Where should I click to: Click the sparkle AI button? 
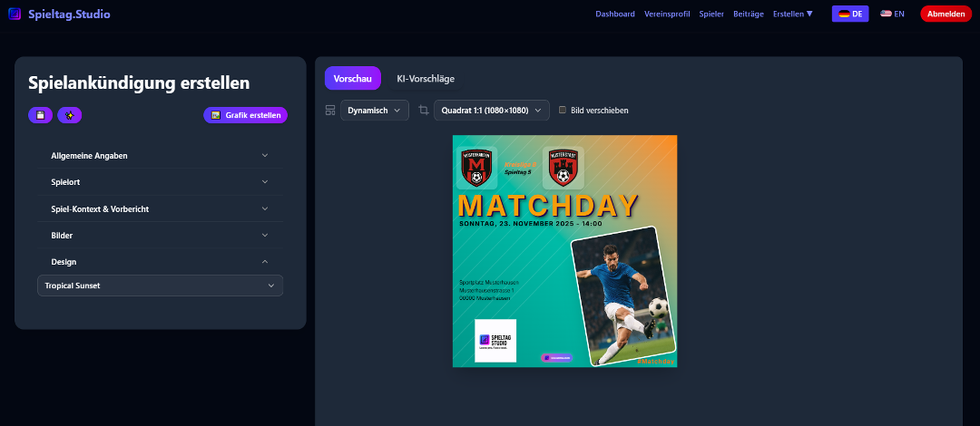69,115
